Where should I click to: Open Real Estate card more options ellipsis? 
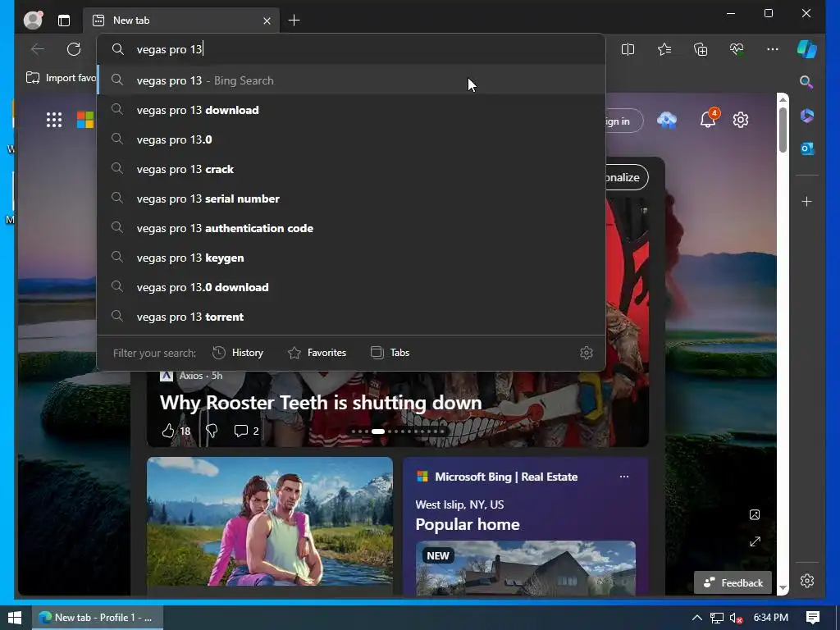[x=624, y=477]
